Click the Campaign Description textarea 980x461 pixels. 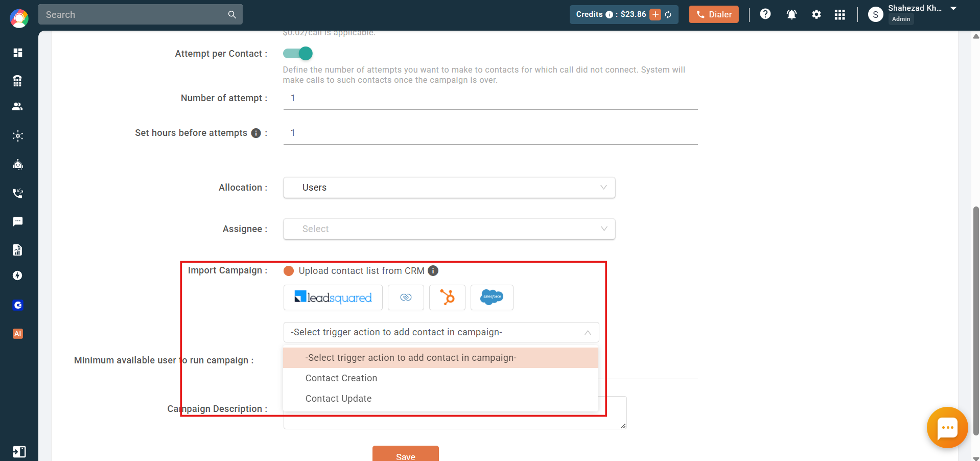455,412
